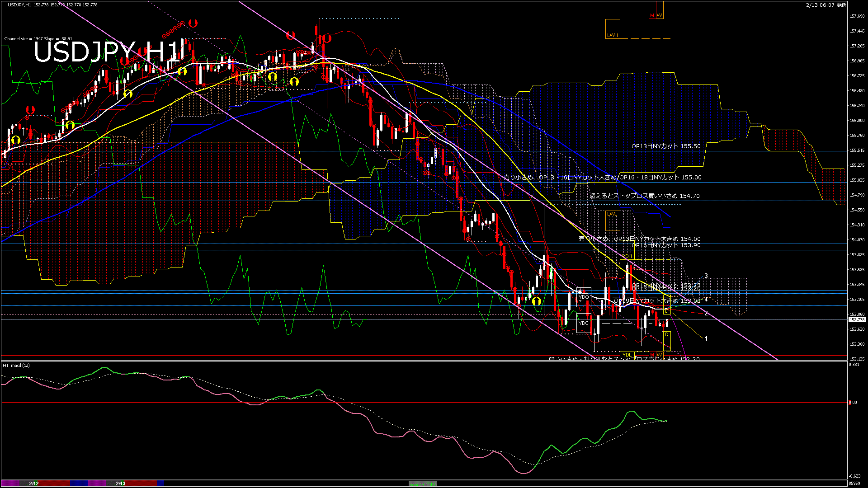Screen dimensions: 868x488
Task: Click the leftmost yellow up arrow signal
Action: (x=16, y=140)
